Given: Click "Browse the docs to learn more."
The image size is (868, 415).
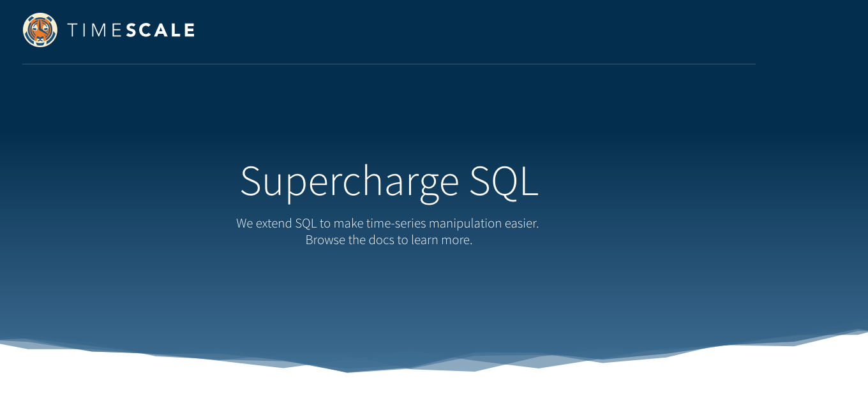Looking at the screenshot, I should pyautogui.click(x=389, y=240).
